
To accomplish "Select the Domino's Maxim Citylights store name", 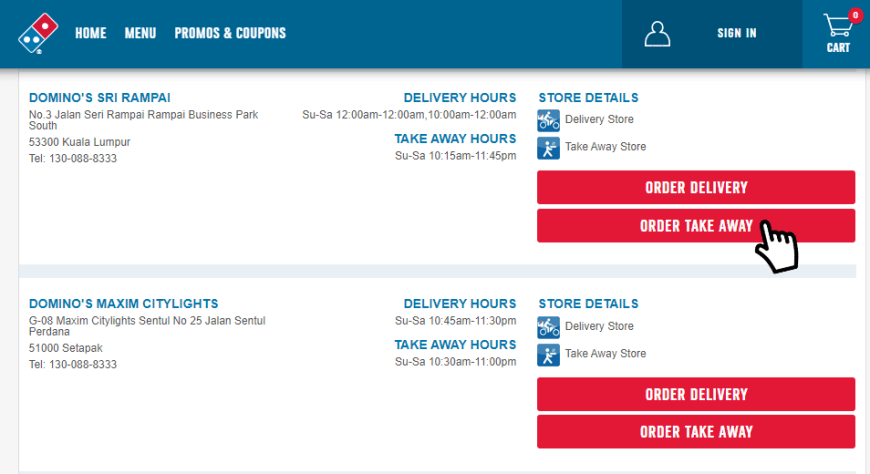I will coord(124,304).
